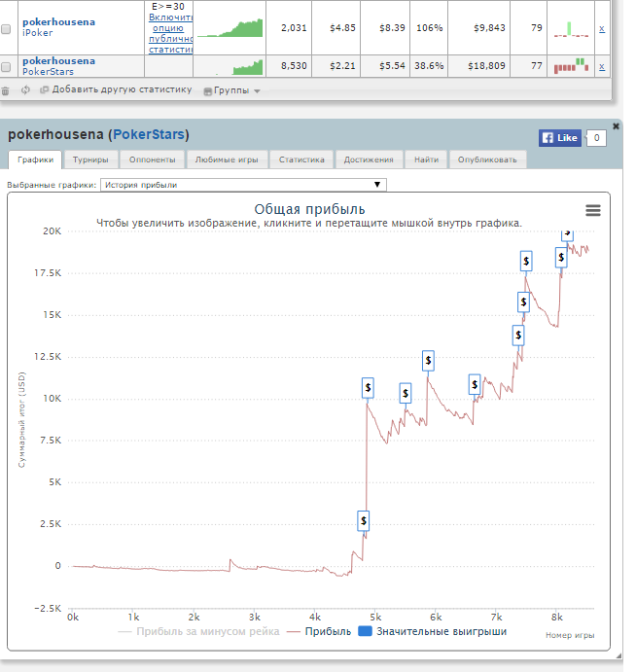The width and height of the screenshot is (636, 672).
Task: Switch to the Оппоненты tab
Action: pos(152,159)
